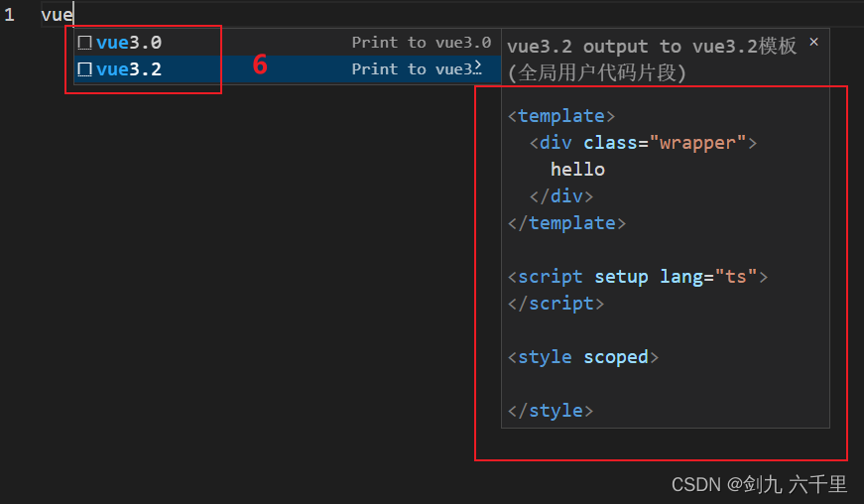The height and width of the screenshot is (504, 864).
Task: Click the opening <template> tag in preview
Action: point(560,116)
